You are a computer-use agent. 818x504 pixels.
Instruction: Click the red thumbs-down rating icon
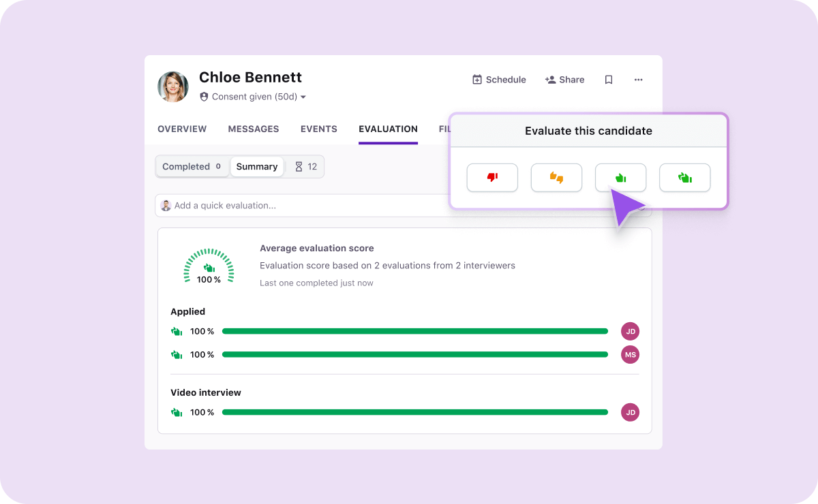[x=492, y=178]
